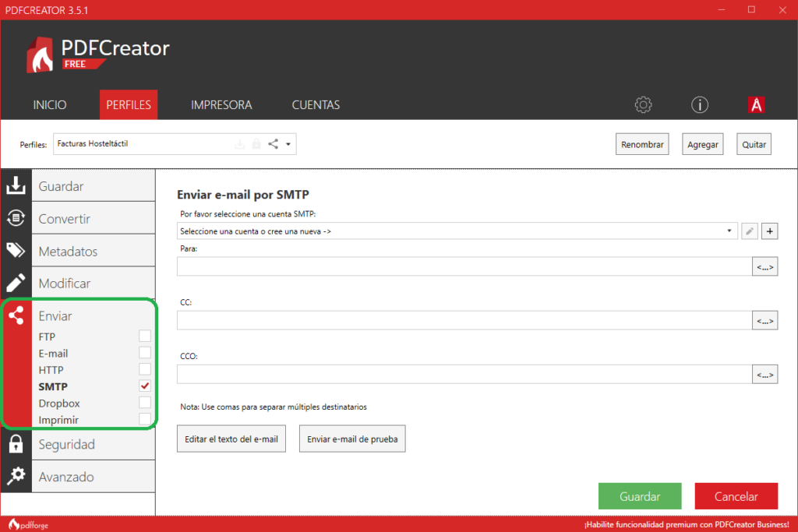The image size is (798, 532).
Task: Enable the Dropbox checkbox
Action: click(144, 403)
